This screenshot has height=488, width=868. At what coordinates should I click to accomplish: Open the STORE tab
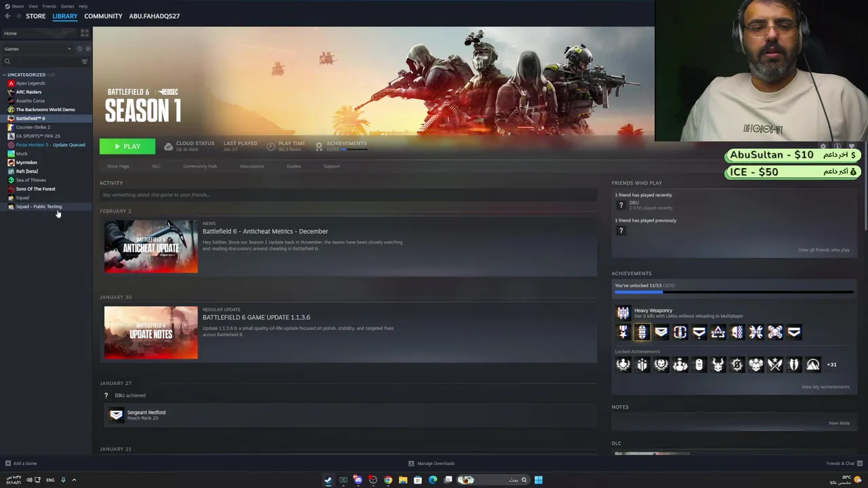pyautogui.click(x=36, y=16)
